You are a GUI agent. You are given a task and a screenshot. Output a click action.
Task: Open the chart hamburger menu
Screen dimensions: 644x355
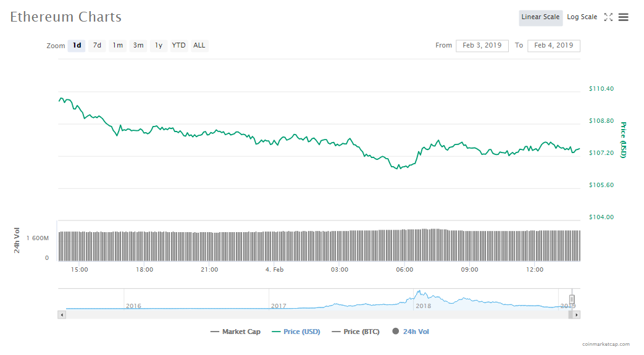(x=624, y=17)
